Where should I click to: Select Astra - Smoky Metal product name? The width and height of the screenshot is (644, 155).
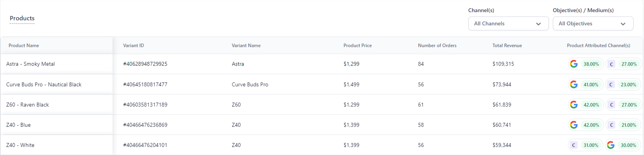click(30, 64)
